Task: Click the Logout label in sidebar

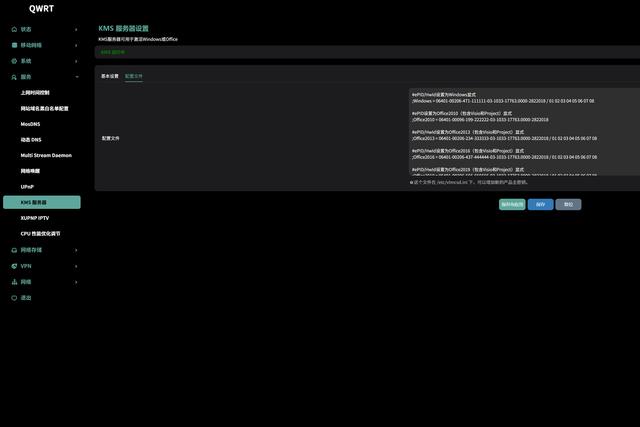Action: tap(26, 298)
